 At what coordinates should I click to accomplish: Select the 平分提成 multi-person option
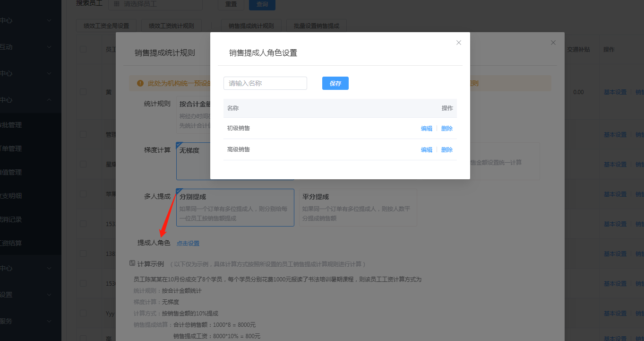(358, 208)
